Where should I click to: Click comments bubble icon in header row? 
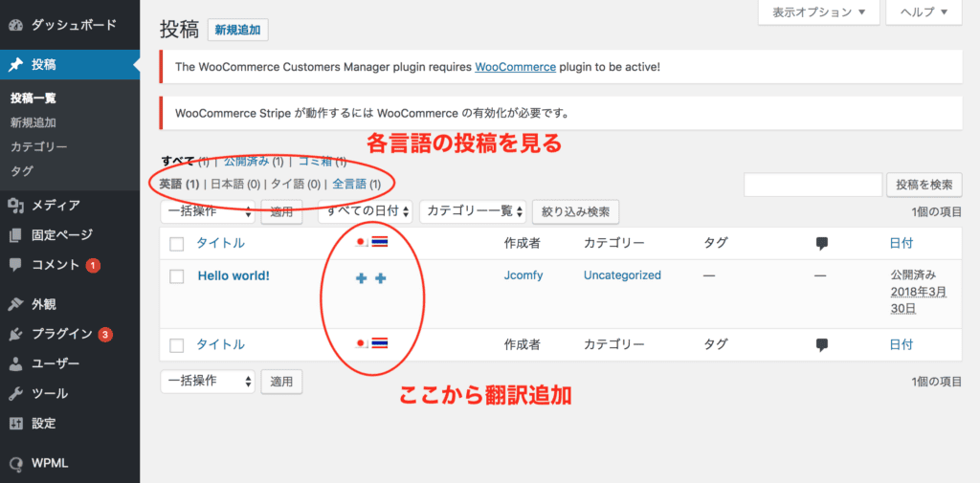pos(822,244)
